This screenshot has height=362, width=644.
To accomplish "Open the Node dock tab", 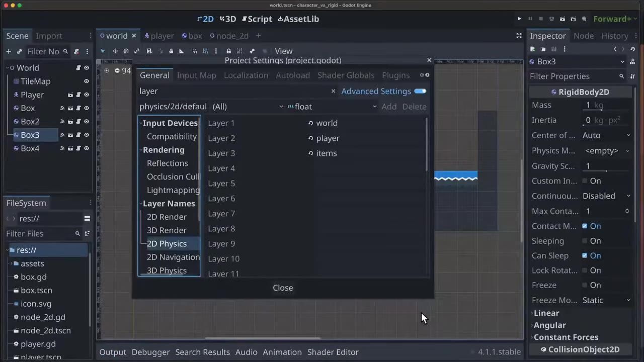I will click(584, 36).
